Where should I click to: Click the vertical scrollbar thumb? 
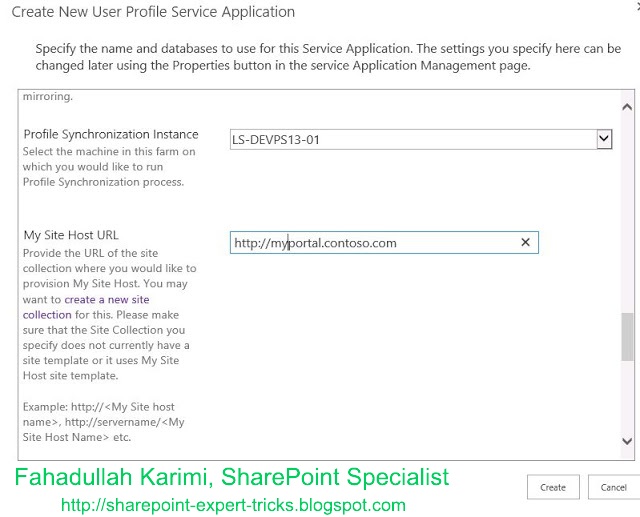point(627,337)
